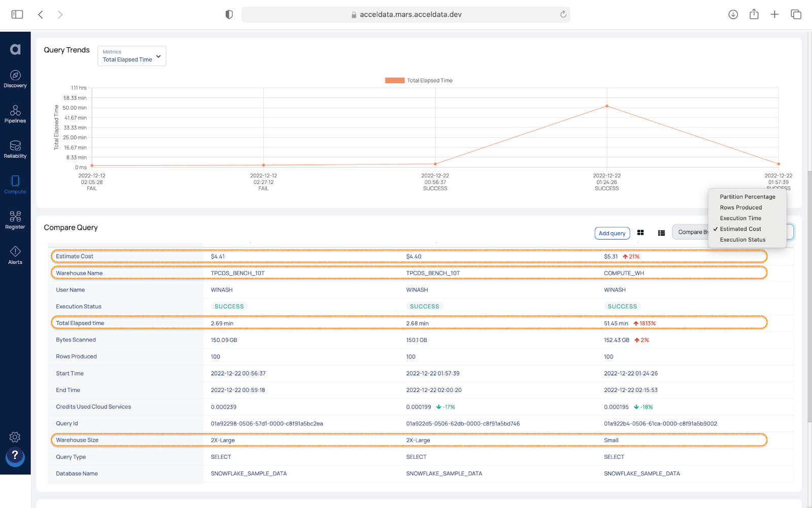Select Rows Produced from the menu
The height and width of the screenshot is (508, 812).
(740, 207)
